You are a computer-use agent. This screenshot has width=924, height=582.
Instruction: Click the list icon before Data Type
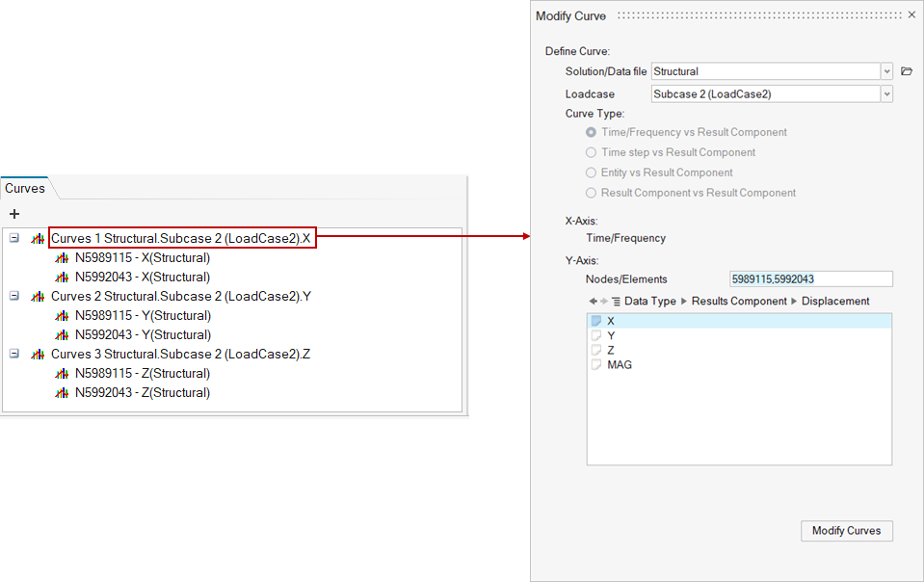tap(616, 302)
